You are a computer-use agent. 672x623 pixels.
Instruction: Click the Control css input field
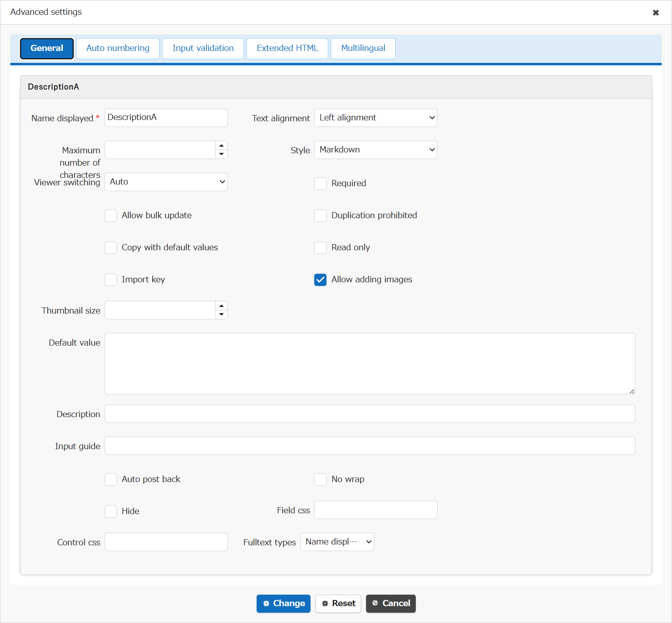click(x=166, y=542)
